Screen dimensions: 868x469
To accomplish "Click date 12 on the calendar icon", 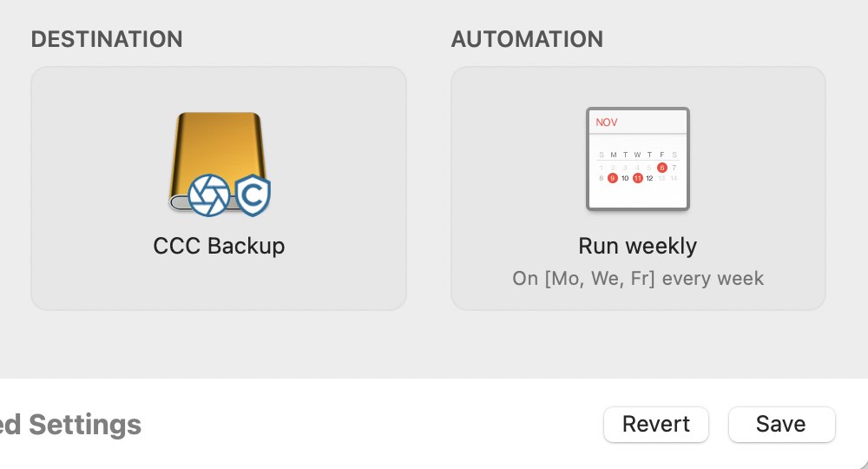I will point(649,178).
